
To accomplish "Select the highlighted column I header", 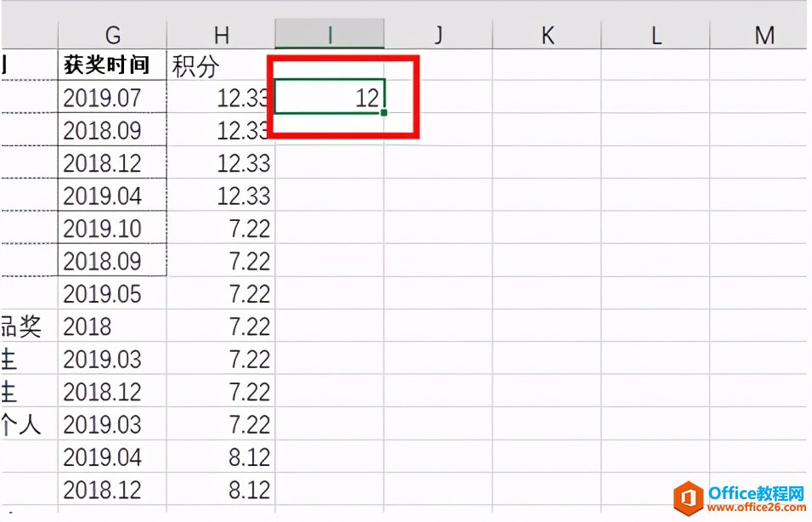I will (330, 35).
